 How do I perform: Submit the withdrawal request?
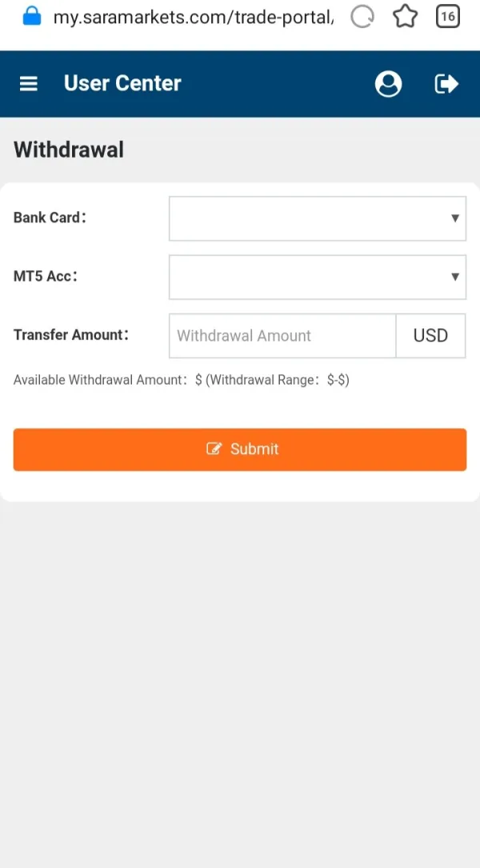pyautogui.click(x=240, y=449)
